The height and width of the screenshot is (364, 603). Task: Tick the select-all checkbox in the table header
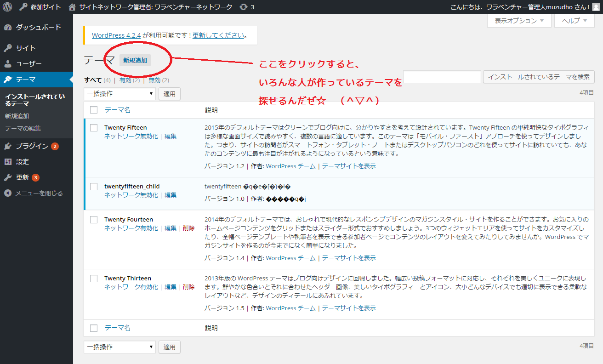[x=94, y=110]
